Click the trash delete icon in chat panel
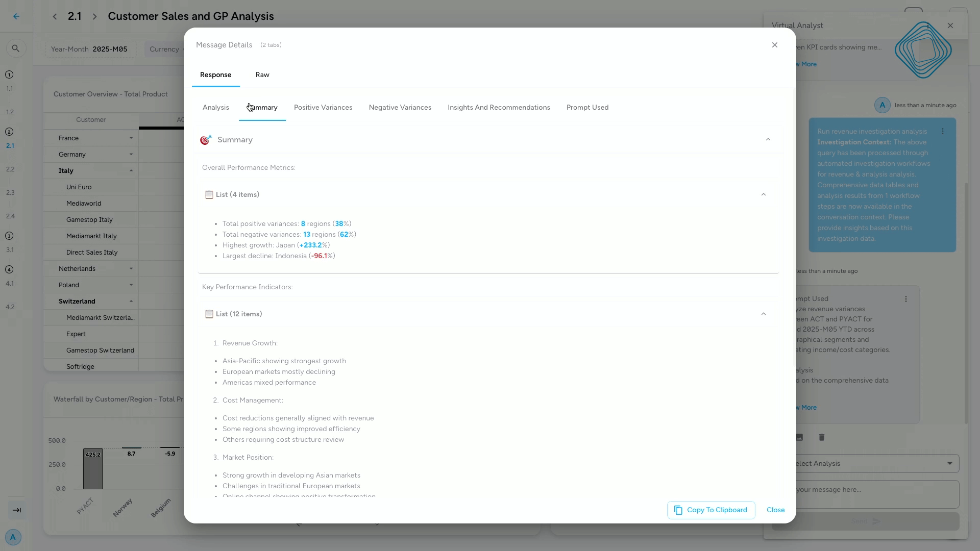The height and width of the screenshot is (551, 980). click(822, 437)
